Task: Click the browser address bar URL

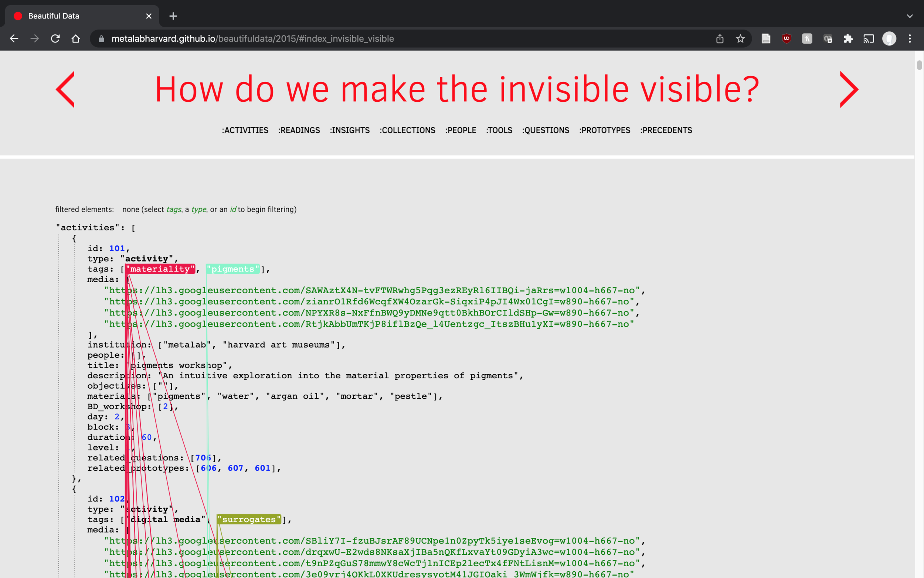Action: [x=252, y=38]
